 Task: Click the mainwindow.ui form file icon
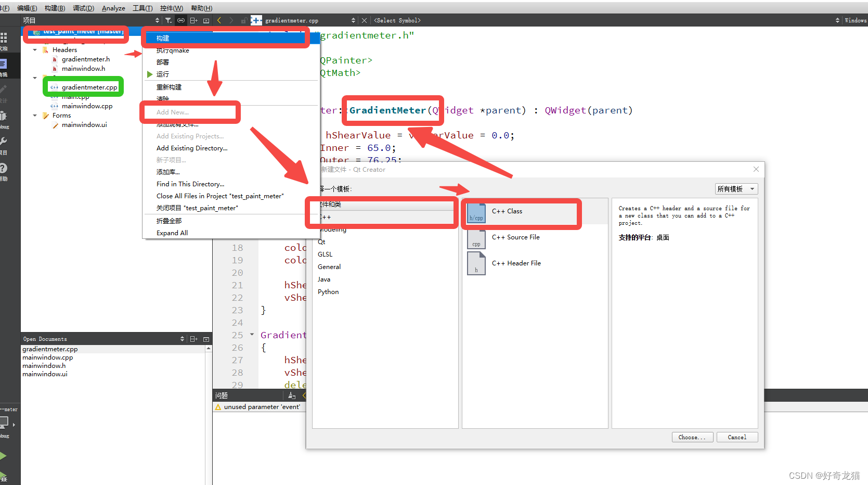point(55,125)
